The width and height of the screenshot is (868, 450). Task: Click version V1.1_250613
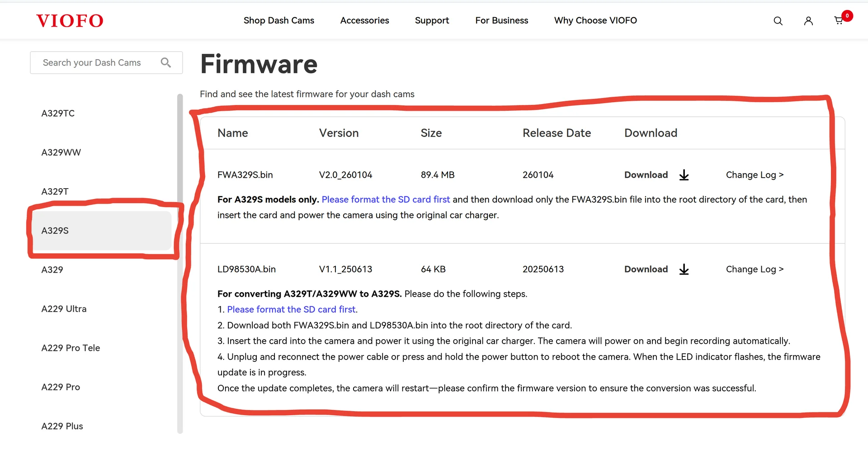tap(345, 269)
